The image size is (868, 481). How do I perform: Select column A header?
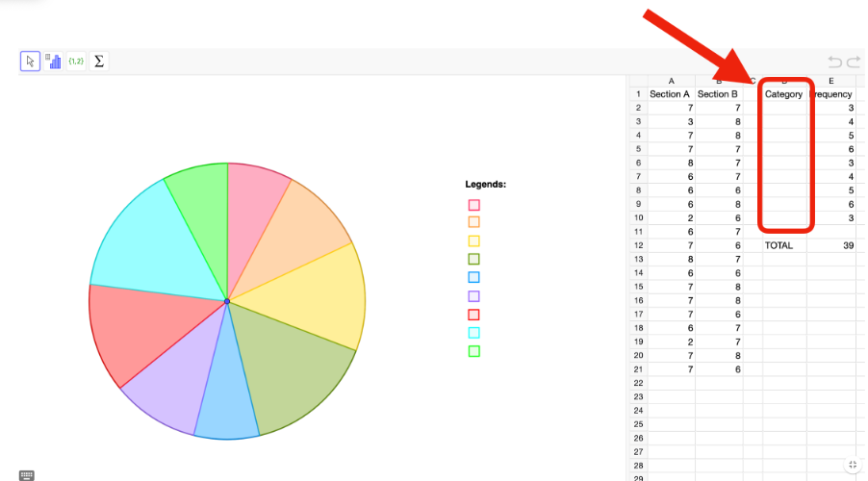(671, 81)
